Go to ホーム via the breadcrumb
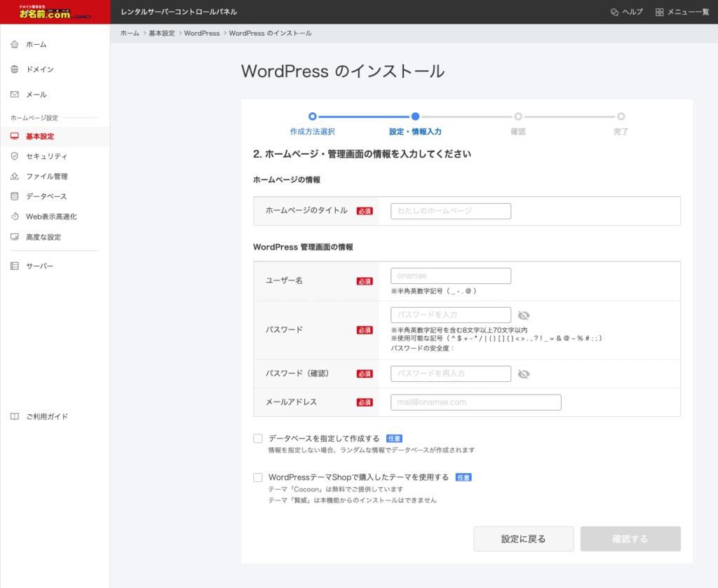The image size is (718, 588). [130, 34]
